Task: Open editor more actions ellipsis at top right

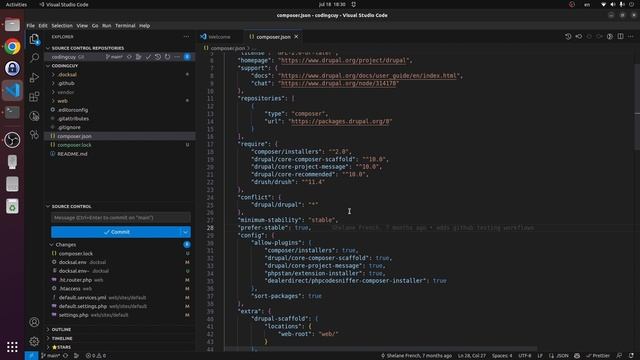Action: coord(631,37)
